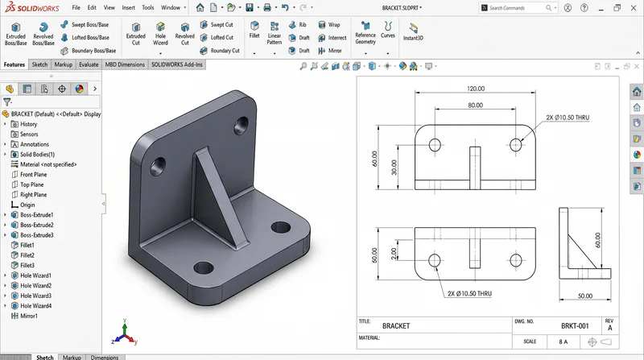Select the Top Plane in tree
The width and height of the screenshot is (644, 360).
27,185
